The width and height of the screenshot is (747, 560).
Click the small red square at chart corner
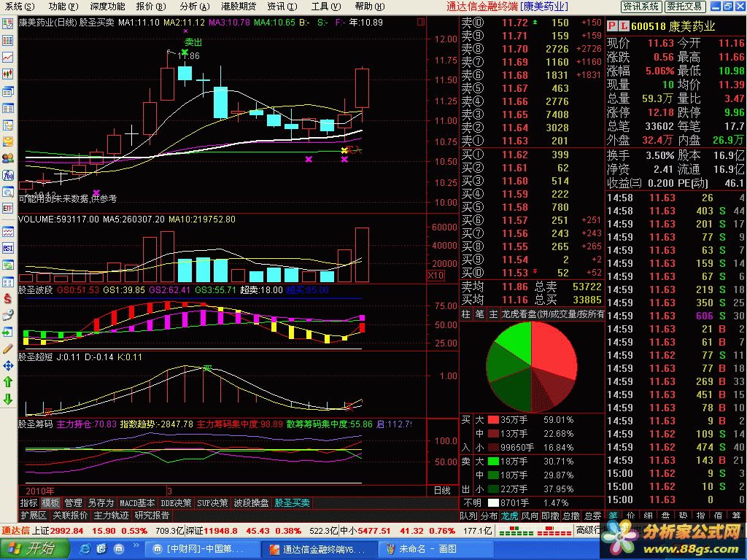click(421, 22)
